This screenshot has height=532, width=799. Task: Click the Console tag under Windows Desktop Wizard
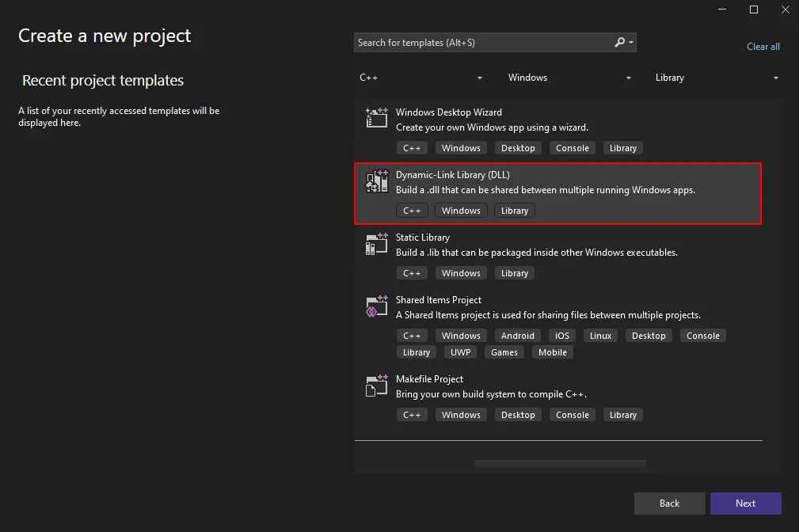(x=573, y=148)
